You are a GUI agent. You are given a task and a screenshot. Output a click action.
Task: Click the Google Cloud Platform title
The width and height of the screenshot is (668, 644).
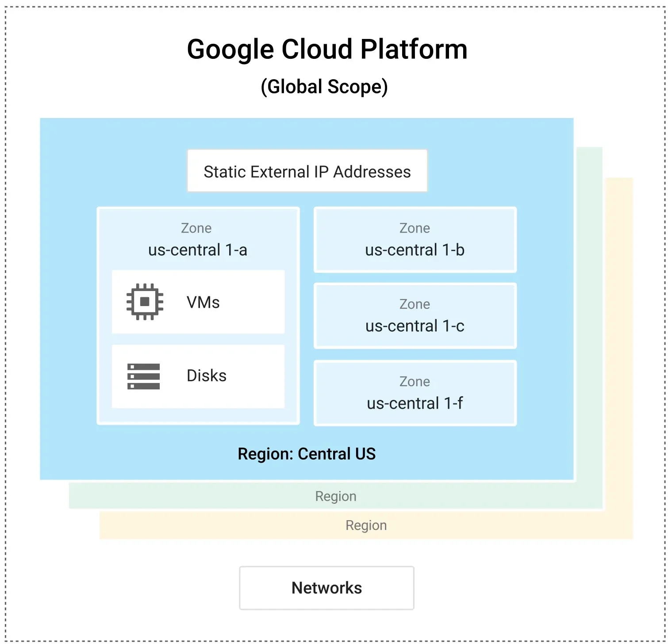(x=327, y=49)
